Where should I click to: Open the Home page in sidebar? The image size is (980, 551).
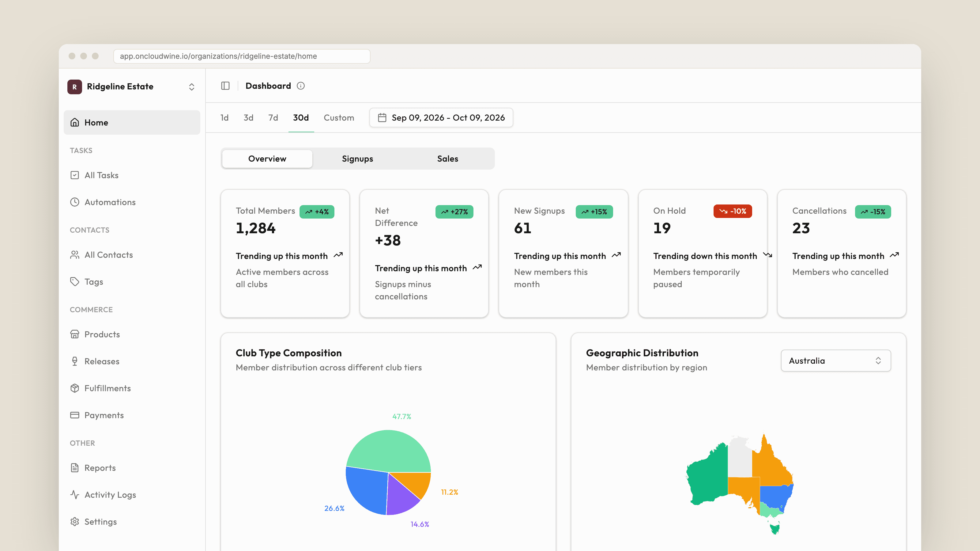pos(132,122)
